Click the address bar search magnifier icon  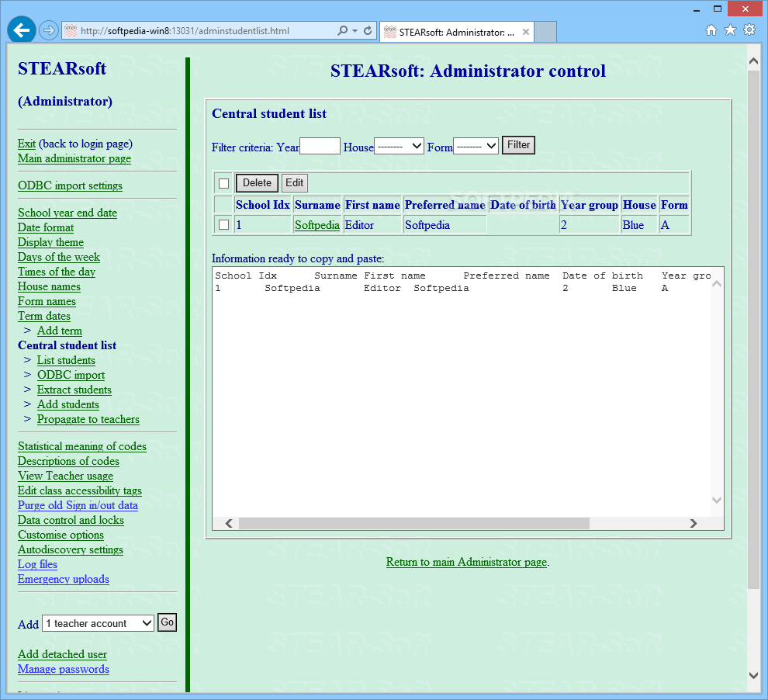(x=342, y=31)
